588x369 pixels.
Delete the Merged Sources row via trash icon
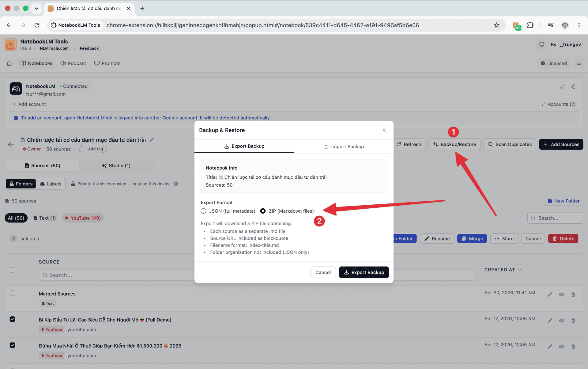pos(573,294)
